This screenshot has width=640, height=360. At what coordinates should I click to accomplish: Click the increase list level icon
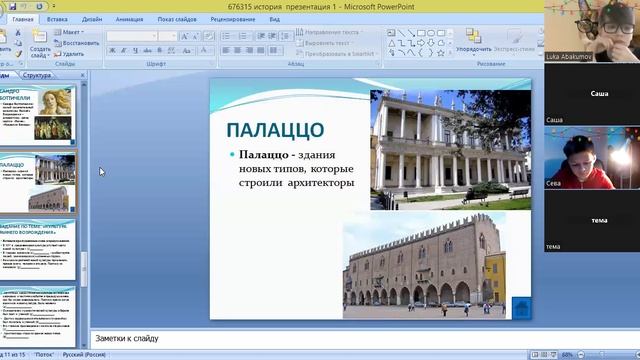point(272,36)
